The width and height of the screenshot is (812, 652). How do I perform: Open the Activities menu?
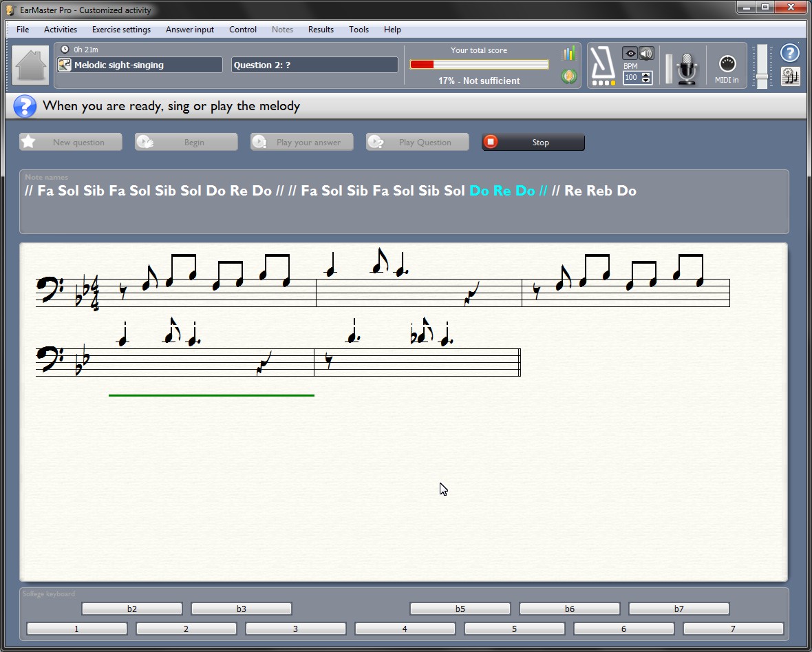61,30
